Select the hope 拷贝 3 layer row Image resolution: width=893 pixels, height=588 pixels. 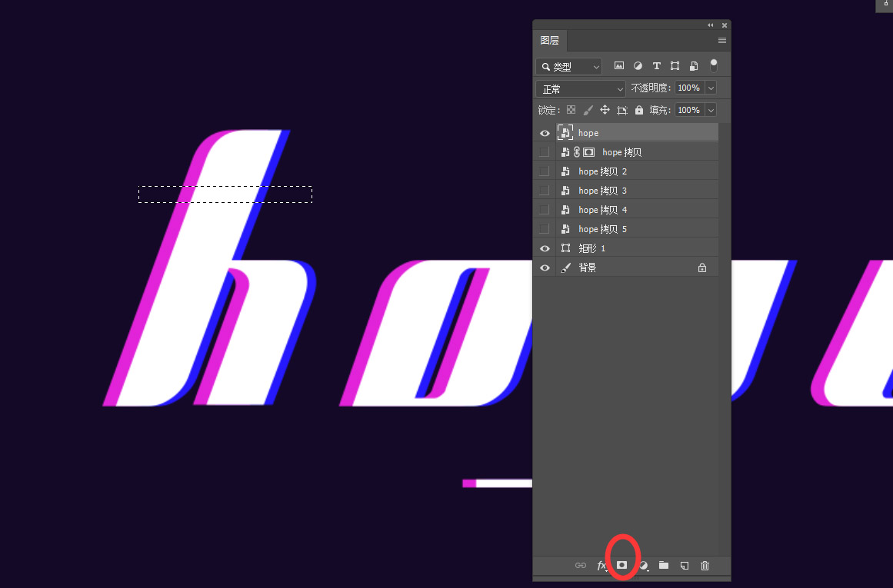[626, 191]
